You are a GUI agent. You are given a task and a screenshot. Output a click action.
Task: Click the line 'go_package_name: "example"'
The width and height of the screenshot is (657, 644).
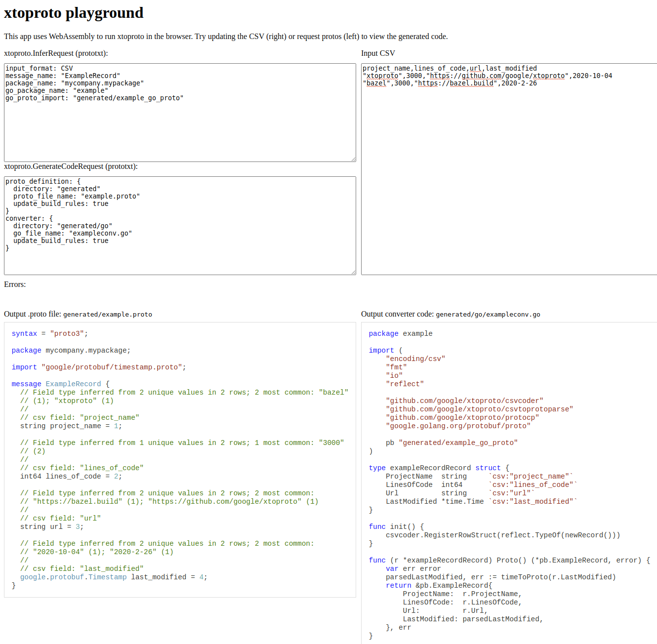tap(57, 90)
